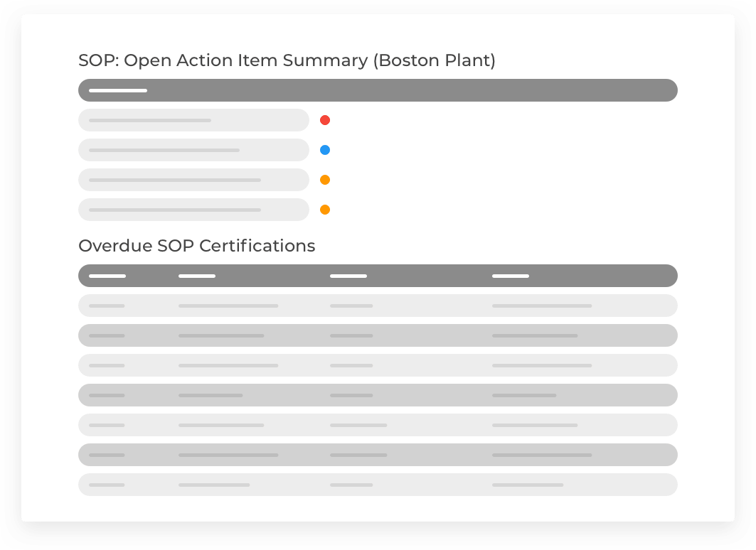The height and width of the screenshot is (550, 756).
Task: Click the last column header of the table
Action: pyautogui.click(x=511, y=276)
